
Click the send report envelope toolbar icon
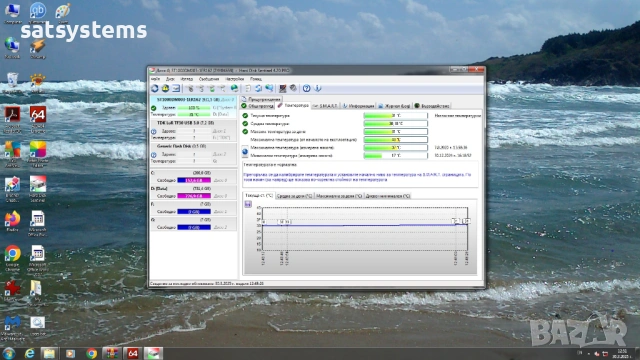coord(176,88)
